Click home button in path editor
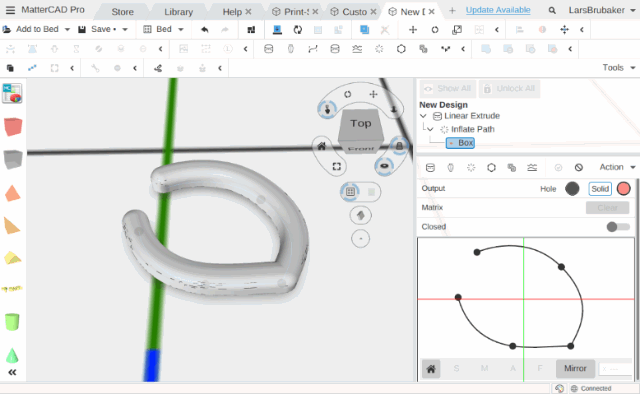 [431, 369]
